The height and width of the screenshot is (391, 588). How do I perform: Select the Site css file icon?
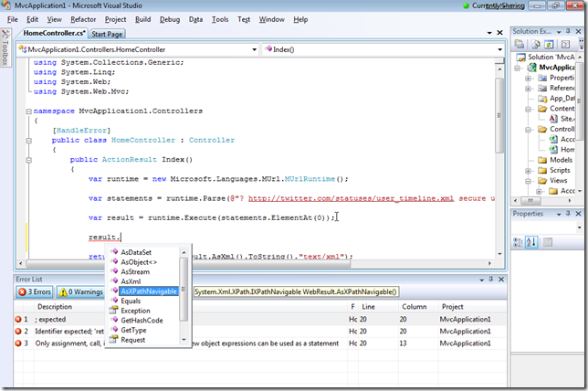pos(553,119)
